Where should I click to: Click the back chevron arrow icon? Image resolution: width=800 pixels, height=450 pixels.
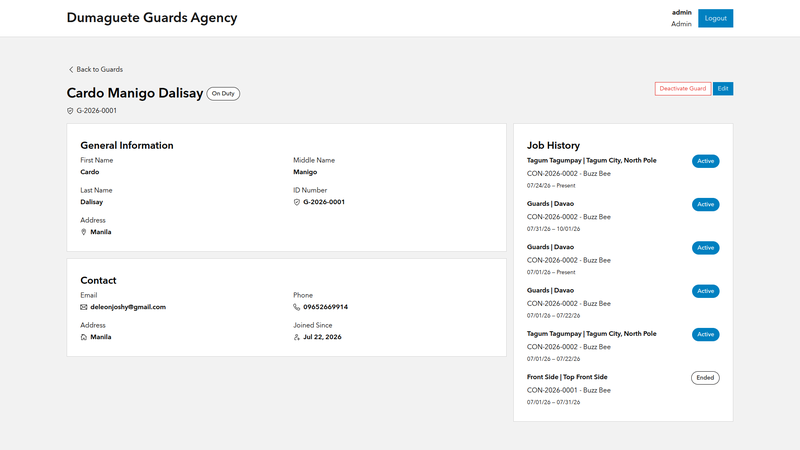pyautogui.click(x=71, y=69)
